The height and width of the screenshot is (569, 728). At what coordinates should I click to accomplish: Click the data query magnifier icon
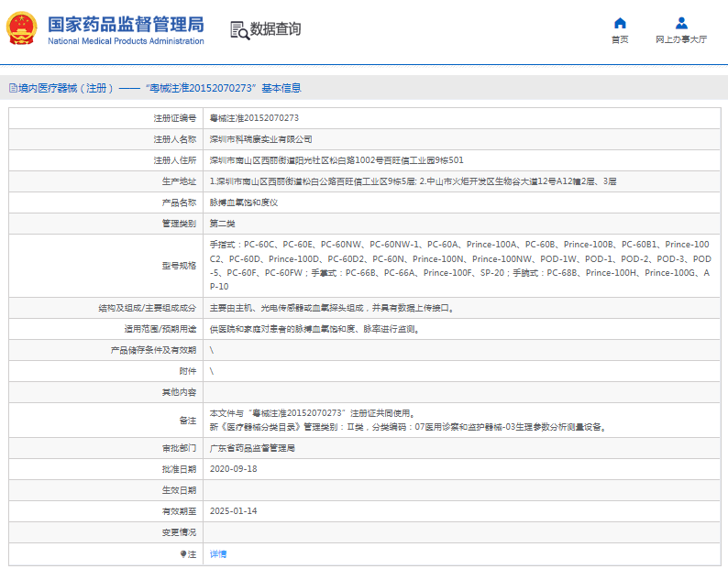[239, 29]
